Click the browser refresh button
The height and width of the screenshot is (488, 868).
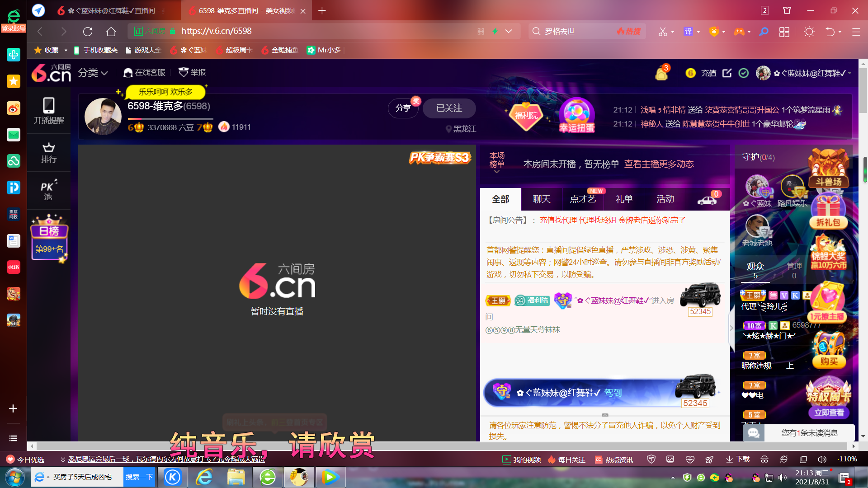88,31
